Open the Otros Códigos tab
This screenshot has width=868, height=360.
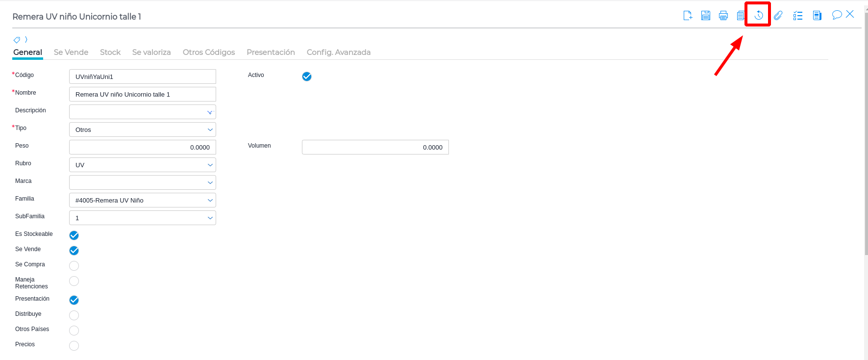point(209,52)
